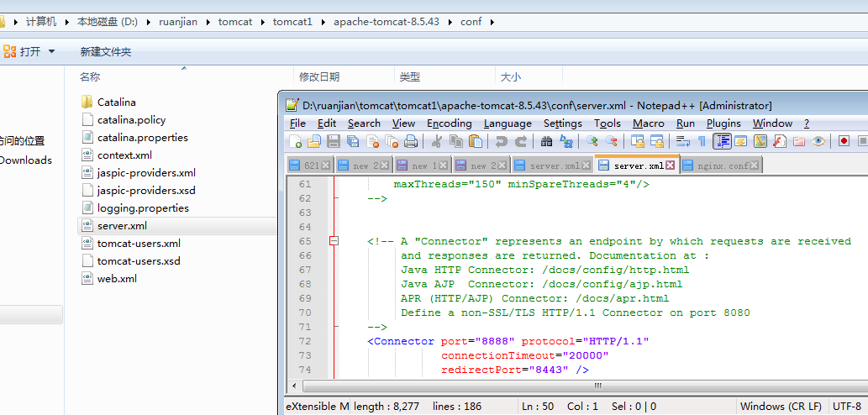Collapse the comment fold at line 65
Viewport: 868px width, 415px height.
coord(334,241)
